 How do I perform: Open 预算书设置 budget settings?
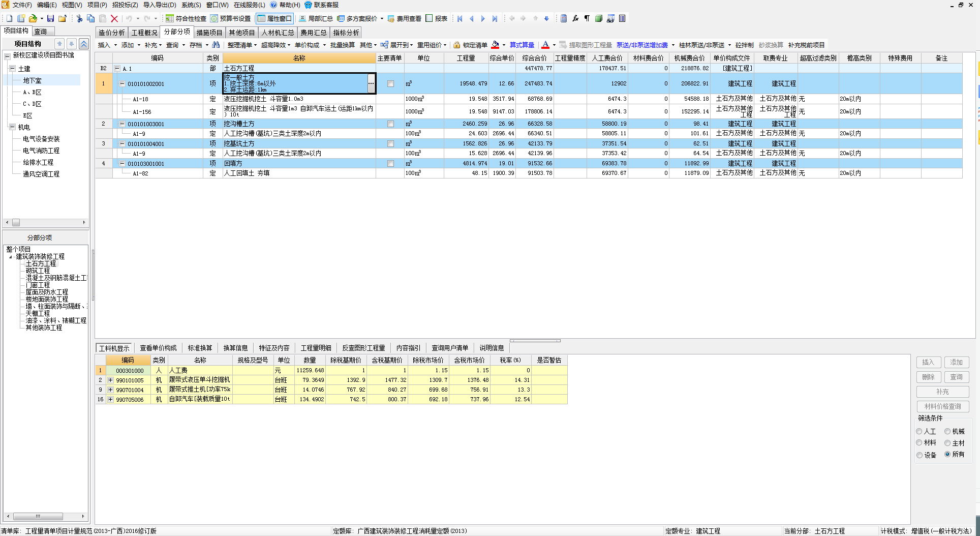tap(231, 19)
